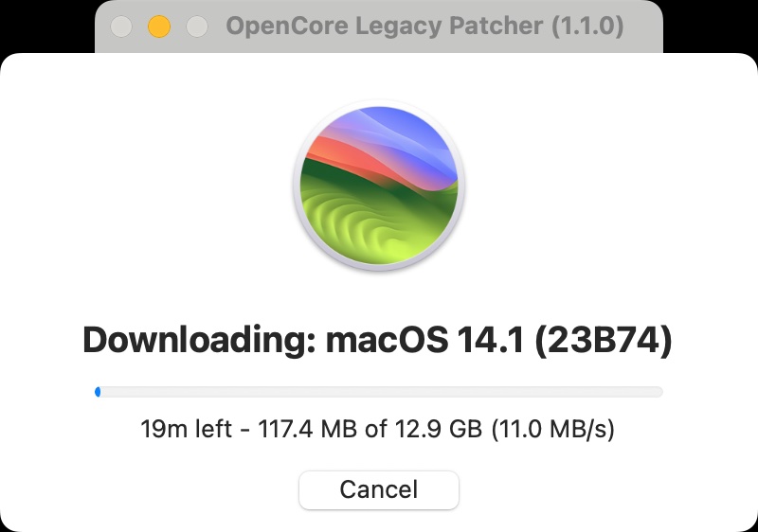Click empty title bar space right of title
The image size is (758, 532).
[643, 27]
